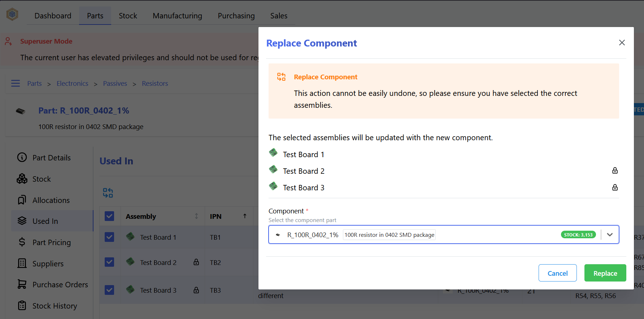Click the R_100R_0402_1% part thumbnail
The image size is (644, 319).
tap(21, 111)
